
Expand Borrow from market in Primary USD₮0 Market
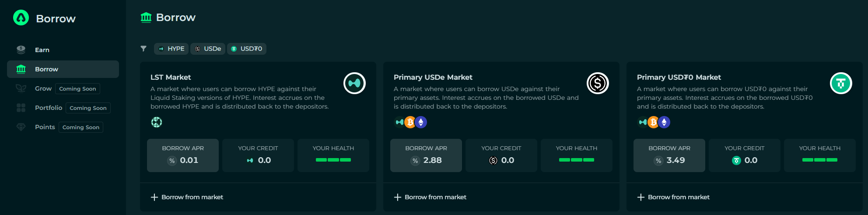point(674,197)
